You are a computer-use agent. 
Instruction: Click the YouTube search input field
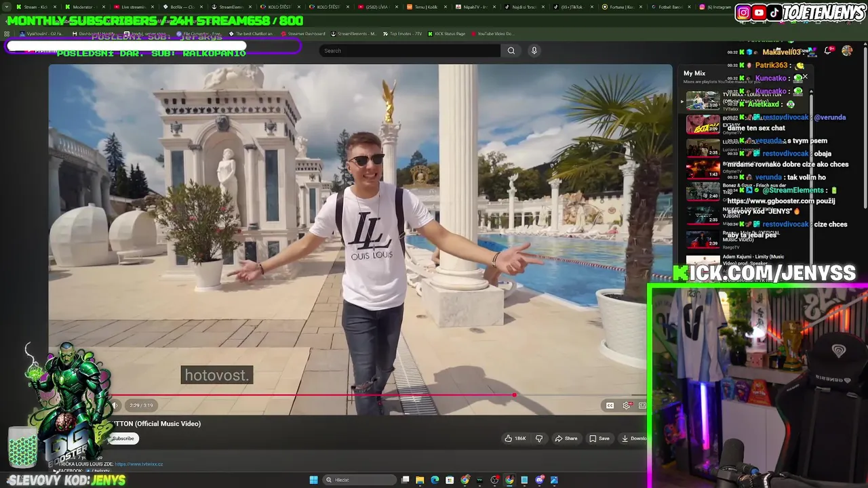pyautogui.click(x=410, y=50)
